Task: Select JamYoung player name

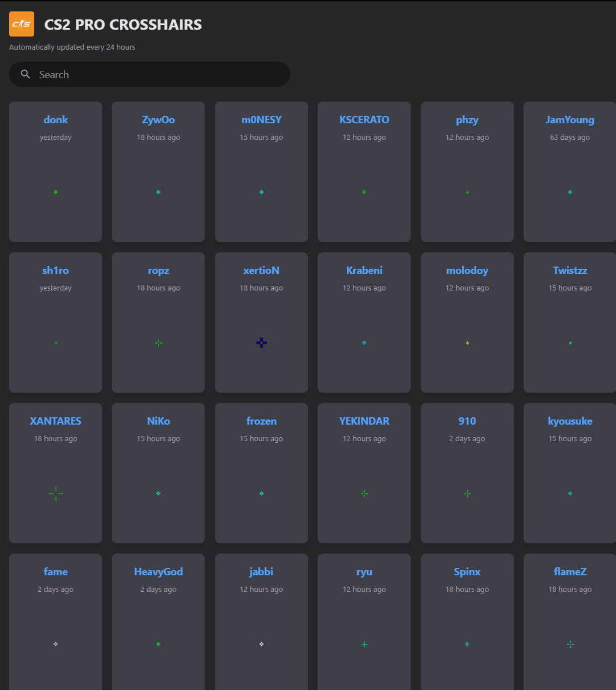Action: coord(570,120)
